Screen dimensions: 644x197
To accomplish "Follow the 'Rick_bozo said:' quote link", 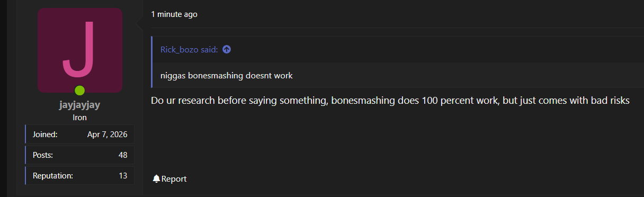I will coord(189,49).
